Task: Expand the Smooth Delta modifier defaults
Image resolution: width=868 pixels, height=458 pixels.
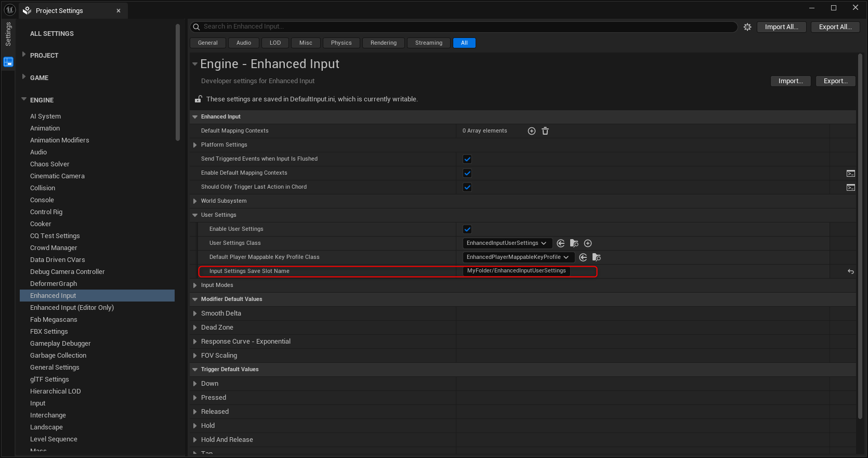Action: coord(195,313)
